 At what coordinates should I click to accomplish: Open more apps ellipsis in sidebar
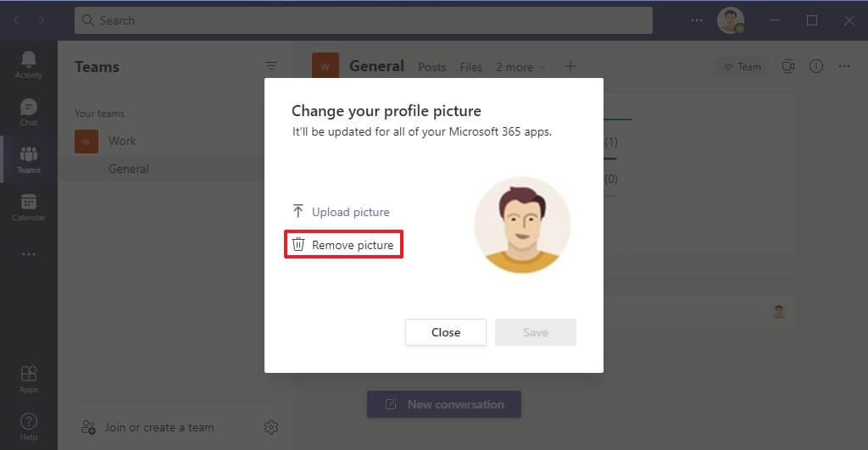[x=28, y=254]
